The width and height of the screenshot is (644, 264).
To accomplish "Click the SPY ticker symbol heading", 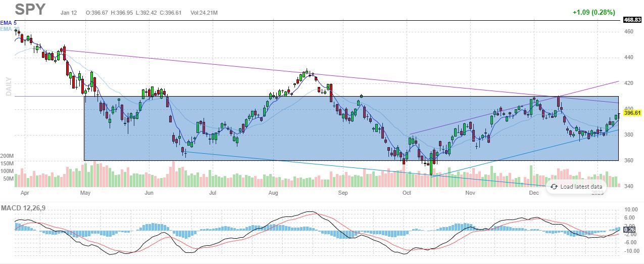I will tap(30, 9).
